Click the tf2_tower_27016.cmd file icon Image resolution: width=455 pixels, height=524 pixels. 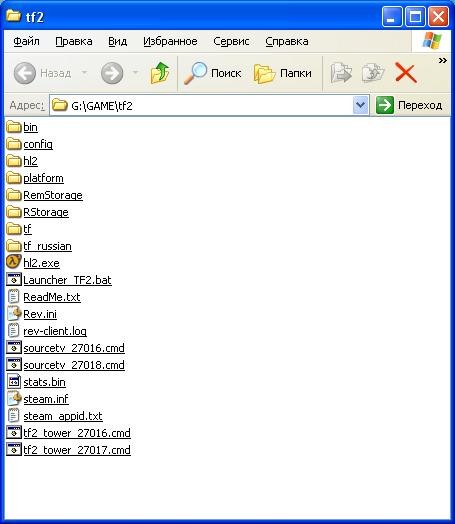[14, 433]
